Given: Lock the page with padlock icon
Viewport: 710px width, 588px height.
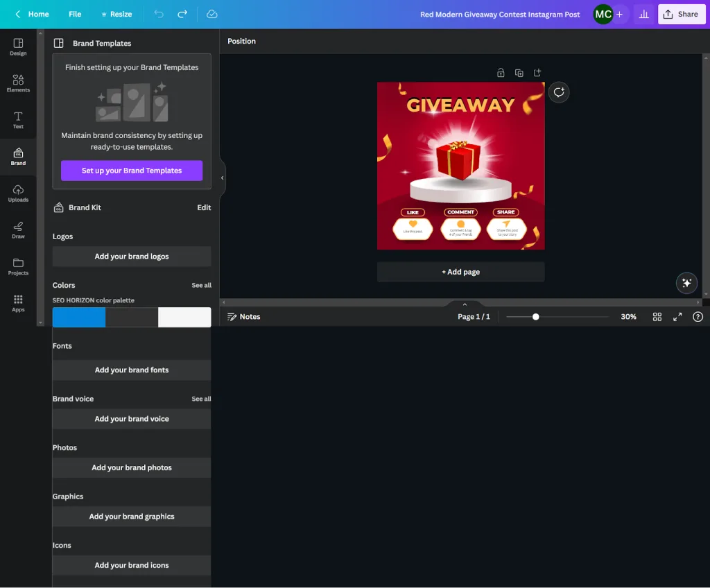Looking at the screenshot, I should (501, 73).
